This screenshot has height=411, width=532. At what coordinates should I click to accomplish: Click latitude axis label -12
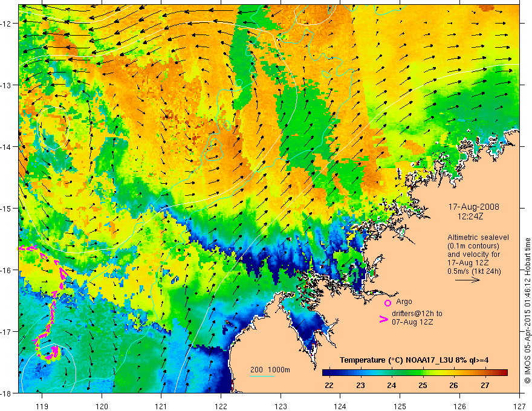[x=6, y=24]
